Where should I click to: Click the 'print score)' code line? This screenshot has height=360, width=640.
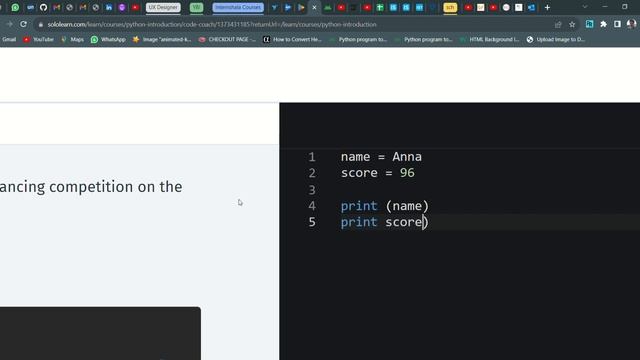384,222
